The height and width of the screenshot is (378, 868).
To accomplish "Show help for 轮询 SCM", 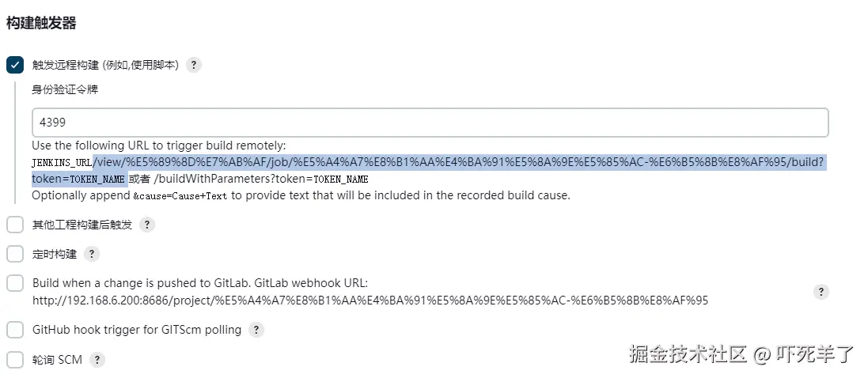I will [x=97, y=360].
